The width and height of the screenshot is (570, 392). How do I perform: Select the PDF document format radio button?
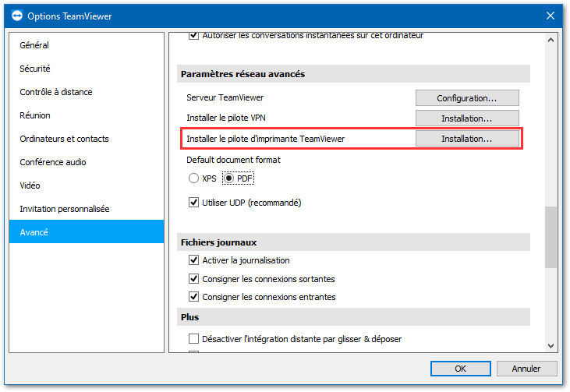pyautogui.click(x=228, y=178)
